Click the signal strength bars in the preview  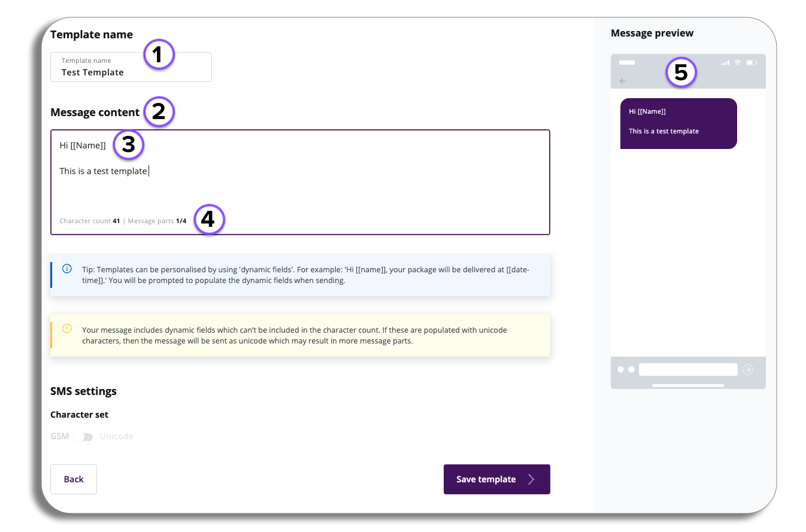tap(726, 63)
